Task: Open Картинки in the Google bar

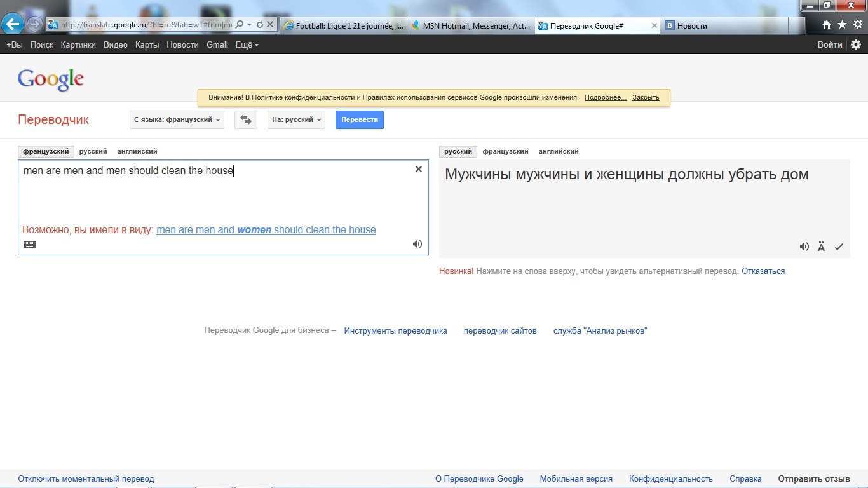Action: tap(78, 44)
